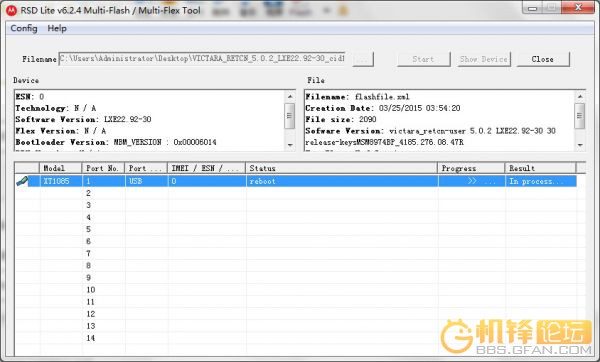Click the File panel scroll-down arrow
The width and height of the screenshot is (600, 362).
pyautogui.click(x=580, y=145)
